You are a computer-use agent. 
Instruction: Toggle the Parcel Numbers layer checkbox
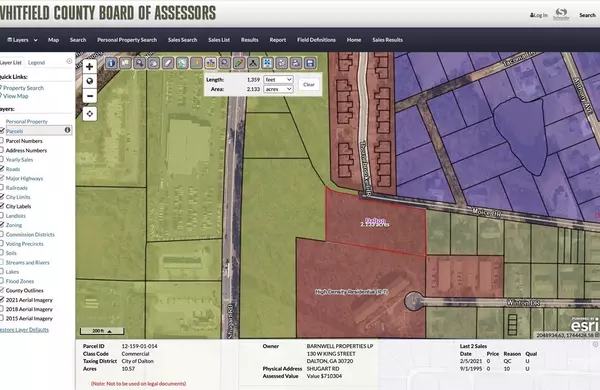click(2, 141)
